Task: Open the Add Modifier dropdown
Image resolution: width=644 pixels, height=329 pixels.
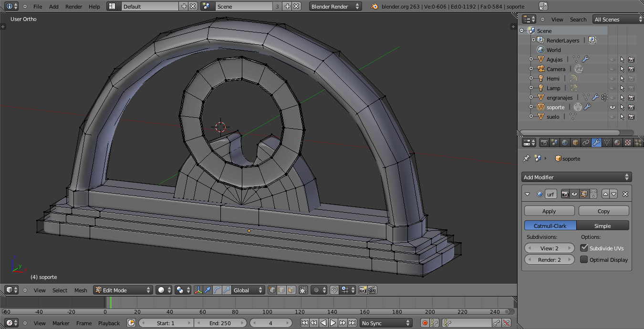Action: coord(577,177)
